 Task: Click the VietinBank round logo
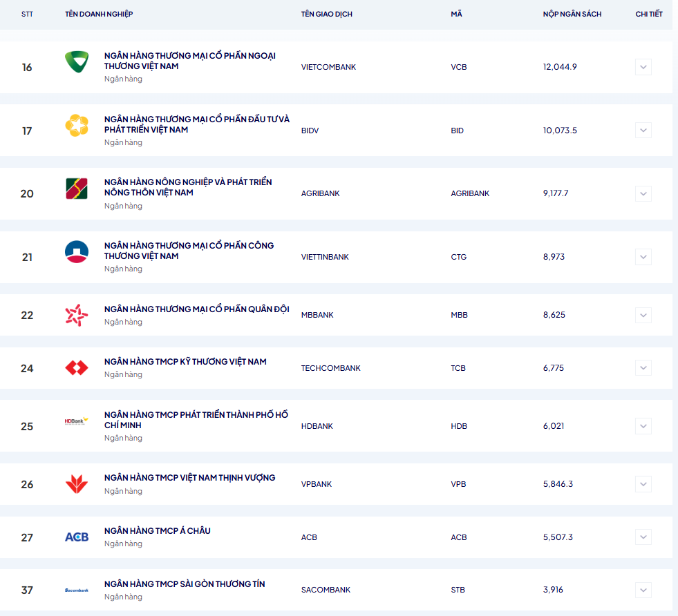[77, 252]
